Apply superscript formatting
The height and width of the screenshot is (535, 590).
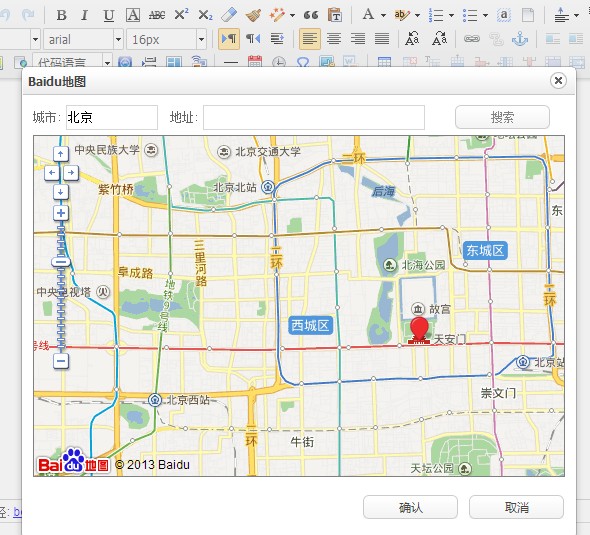tap(181, 15)
